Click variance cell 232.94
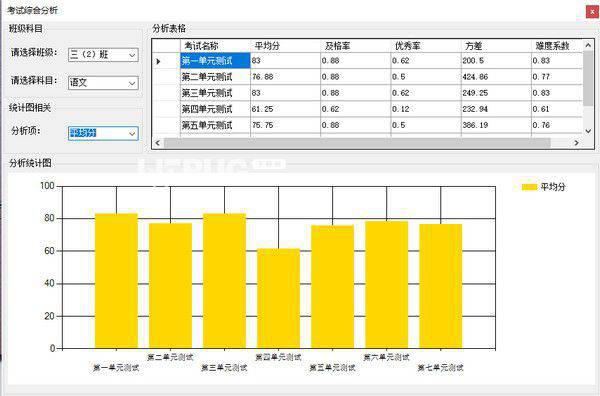 click(x=496, y=109)
